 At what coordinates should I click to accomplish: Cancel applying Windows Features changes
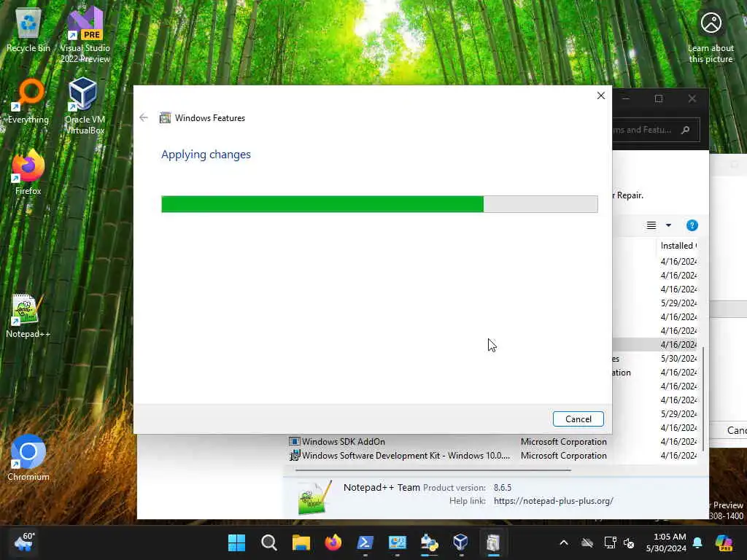point(578,419)
